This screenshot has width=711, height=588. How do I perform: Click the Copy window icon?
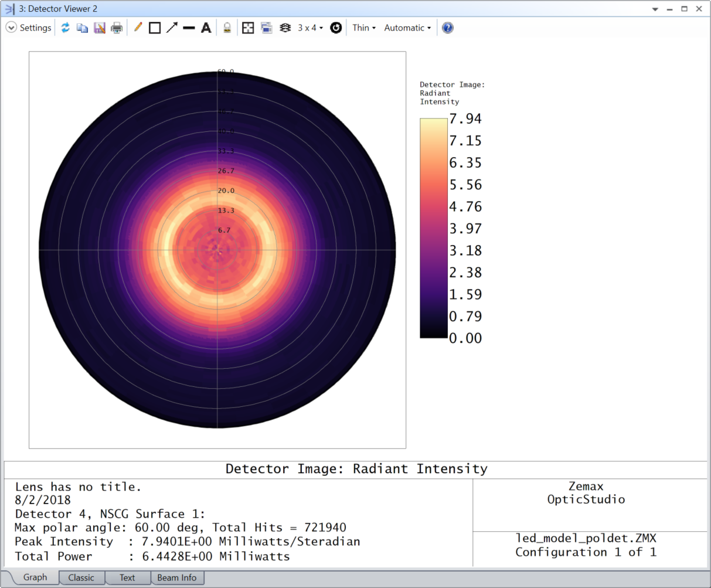click(82, 28)
